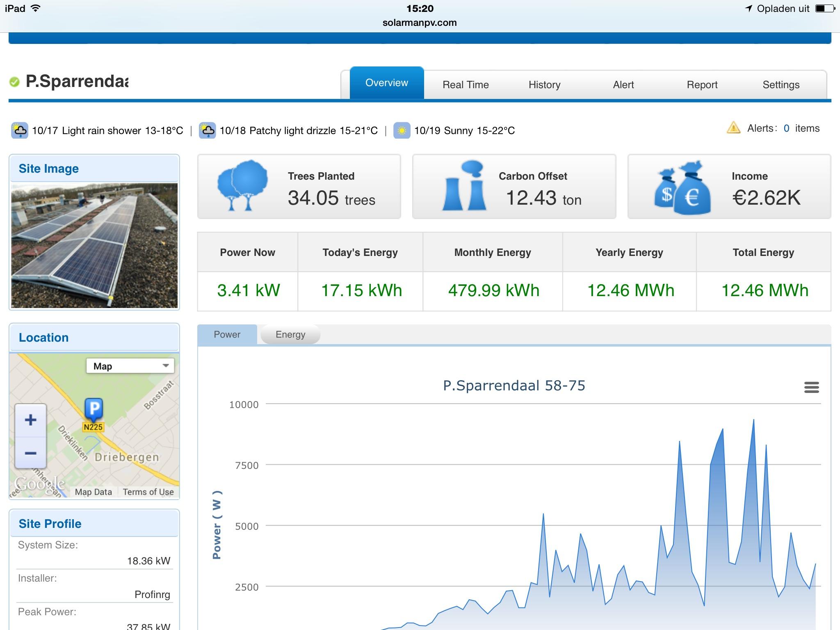Click the Site Image panel header

coord(94,169)
